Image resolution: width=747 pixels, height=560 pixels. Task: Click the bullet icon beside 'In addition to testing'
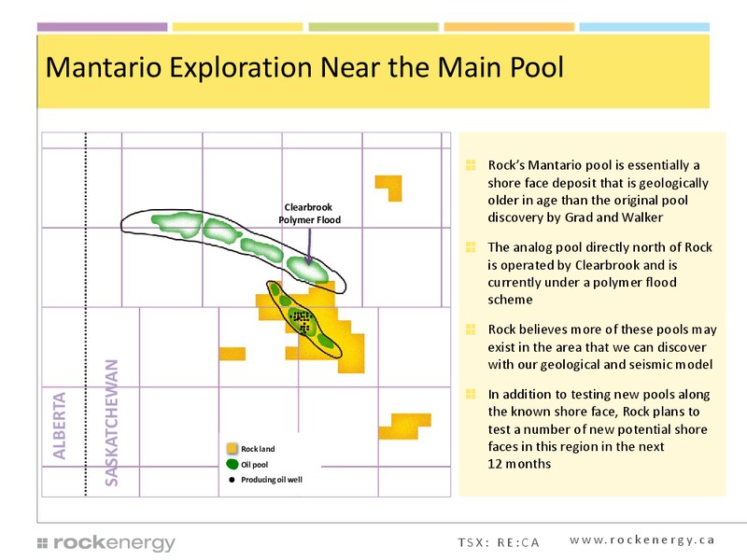471,394
